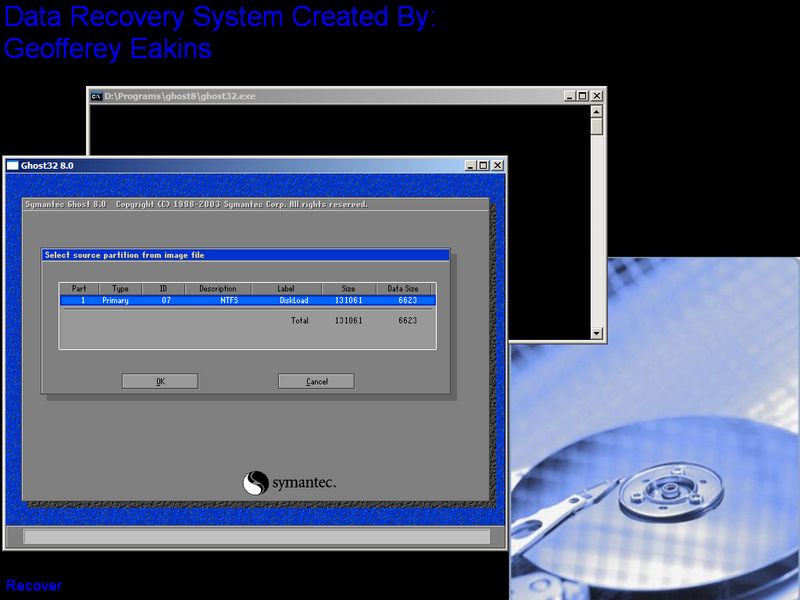Viewport: 800px width, 600px height.
Task: Click the Ghost32 8.0 window icon
Action: coord(12,165)
